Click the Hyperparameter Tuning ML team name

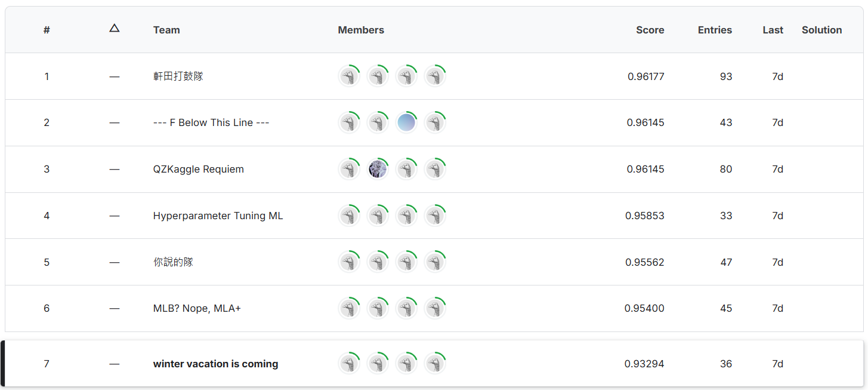[218, 216]
